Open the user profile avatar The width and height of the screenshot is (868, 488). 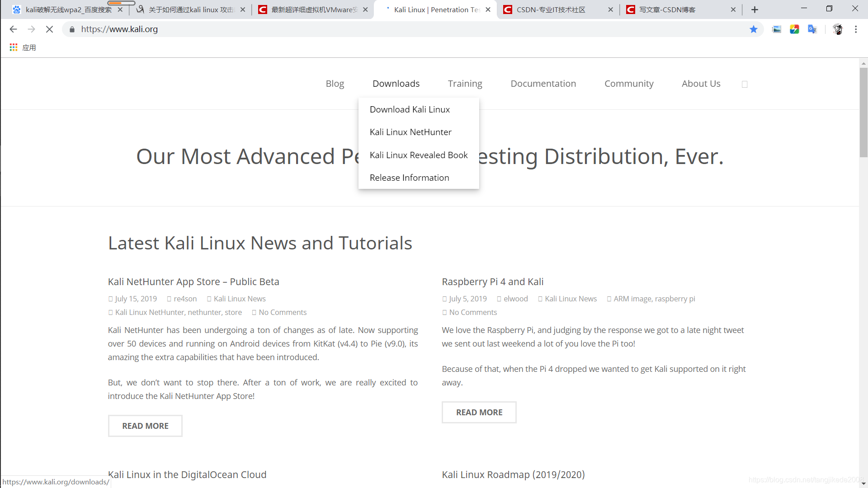pos(838,29)
